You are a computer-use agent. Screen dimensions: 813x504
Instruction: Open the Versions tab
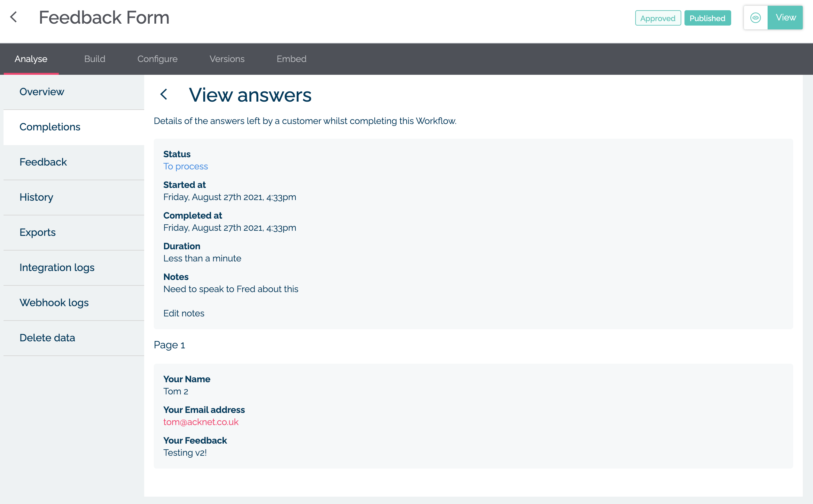tap(227, 59)
